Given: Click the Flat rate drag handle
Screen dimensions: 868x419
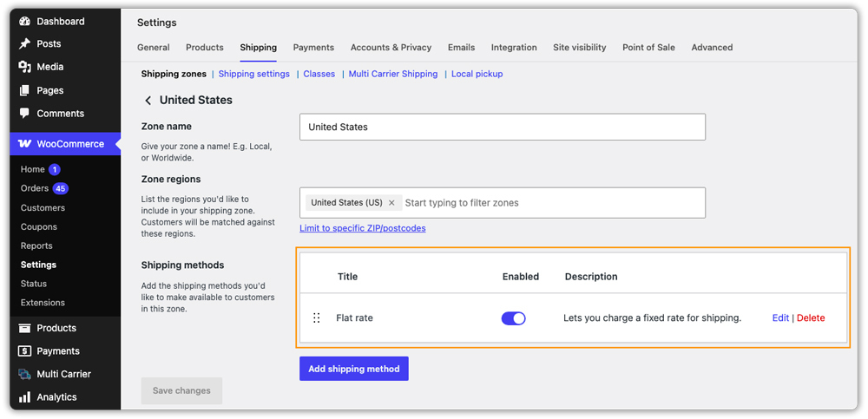Looking at the screenshot, I should 317,318.
